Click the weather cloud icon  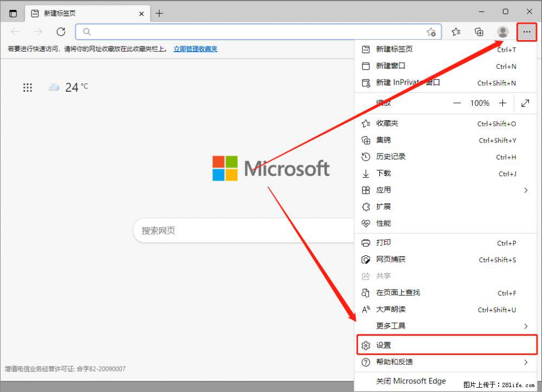coord(53,86)
